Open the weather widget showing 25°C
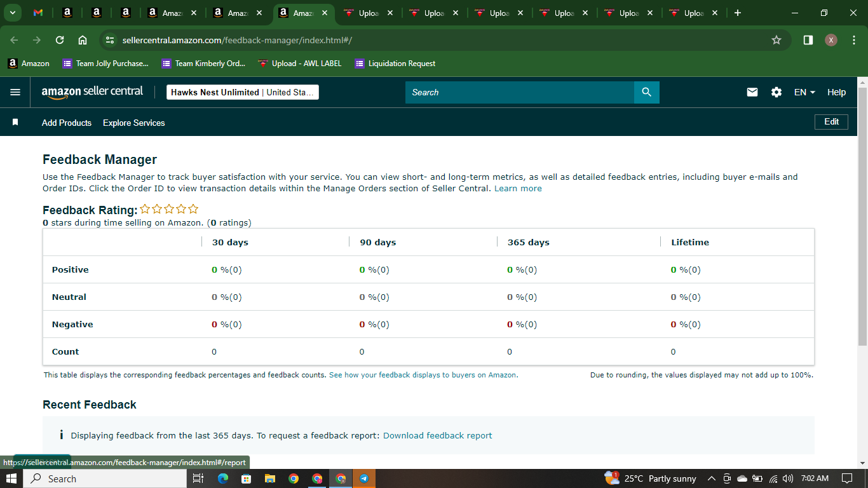Screen dimensions: 868x488 pyautogui.click(x=650, y=478)
